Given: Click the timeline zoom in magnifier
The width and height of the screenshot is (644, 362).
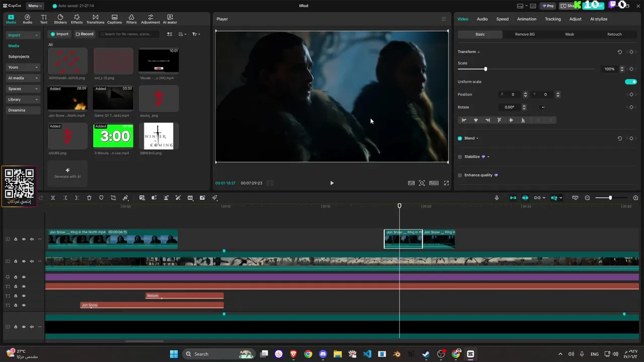Looking at the screenshot, I should click(x=635, y=198).
